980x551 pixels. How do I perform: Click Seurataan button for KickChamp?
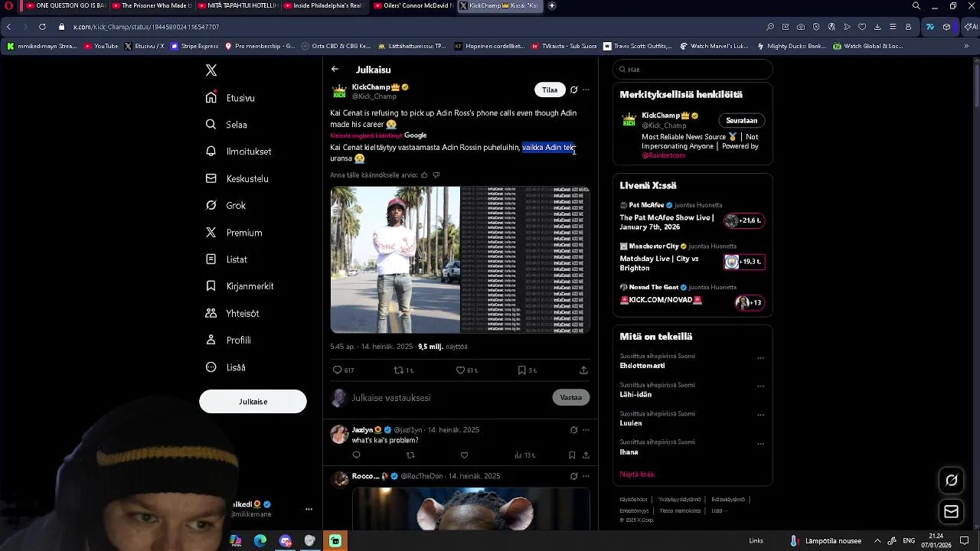click(741, 121)
